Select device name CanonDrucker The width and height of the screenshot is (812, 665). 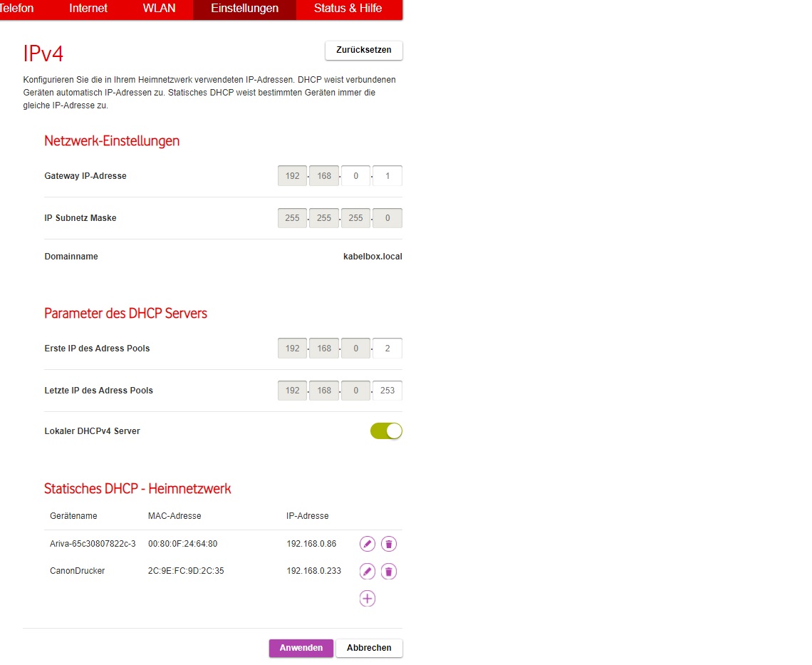click(77, 571)
